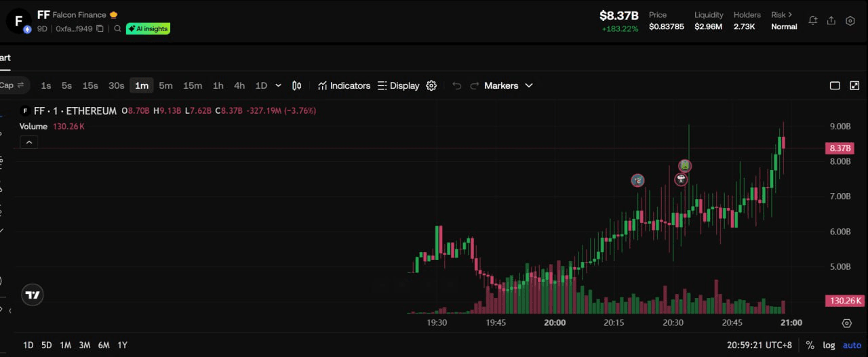Image resolution: width=868 pixels, height=357 pixels.
Task: Open chart settings gear in toolbar
Action: click(x=431, y=85)
